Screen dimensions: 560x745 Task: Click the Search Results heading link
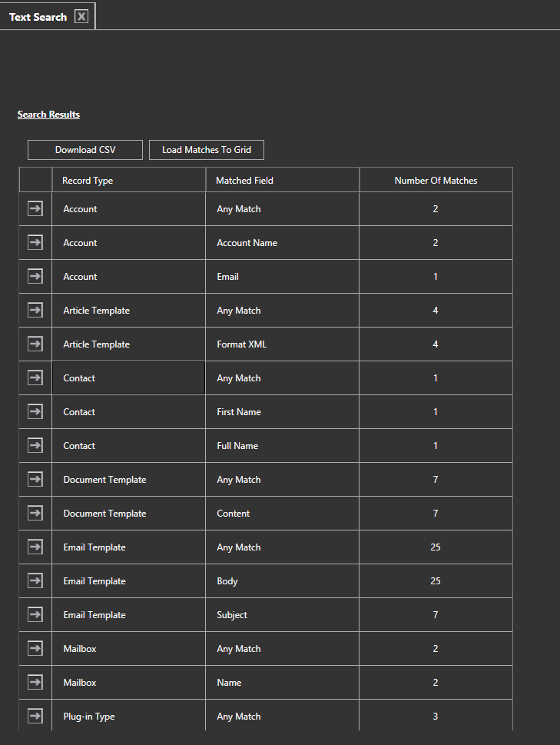pos(48,115)
